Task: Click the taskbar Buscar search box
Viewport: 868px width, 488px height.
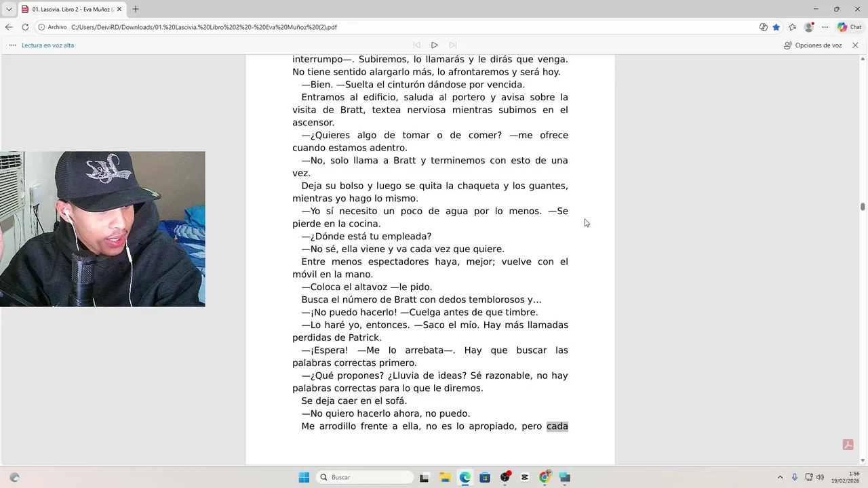Action: click(x=365, y=477)
